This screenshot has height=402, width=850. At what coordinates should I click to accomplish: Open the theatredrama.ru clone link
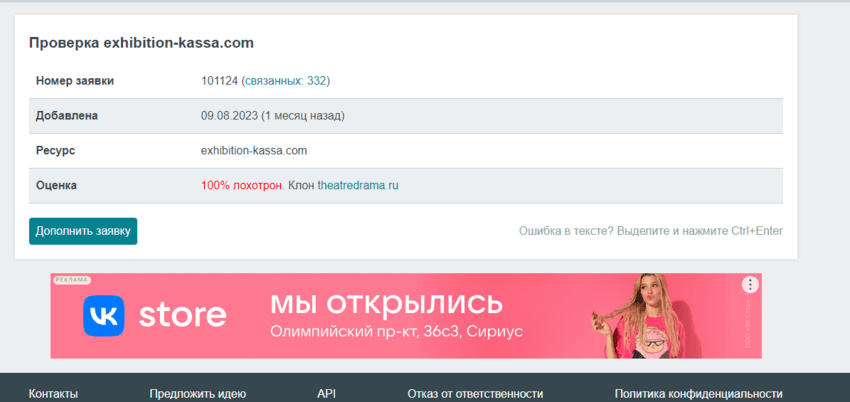coord(358,185)
